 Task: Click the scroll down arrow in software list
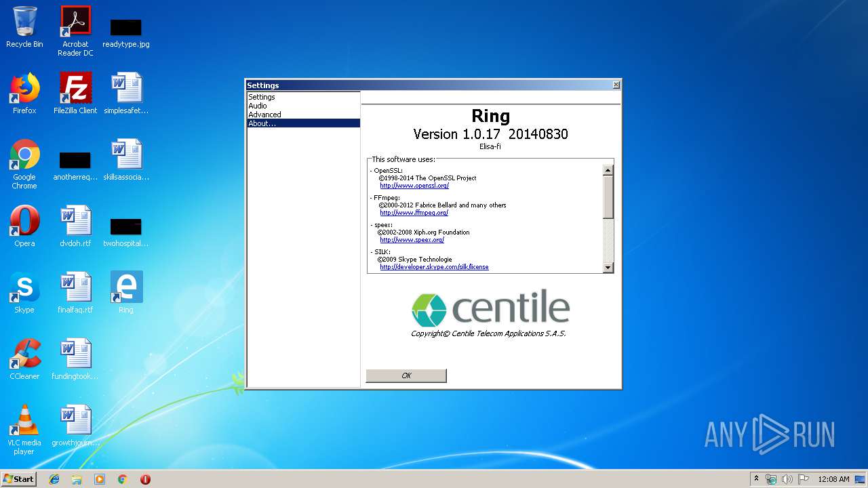608,268
